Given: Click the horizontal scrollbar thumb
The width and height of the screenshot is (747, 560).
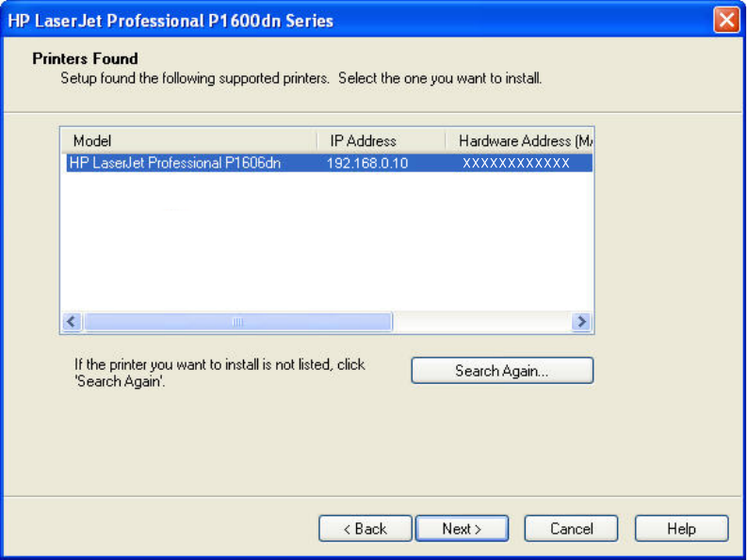Looking at the screenshot, I should click(x=237, y=322).
